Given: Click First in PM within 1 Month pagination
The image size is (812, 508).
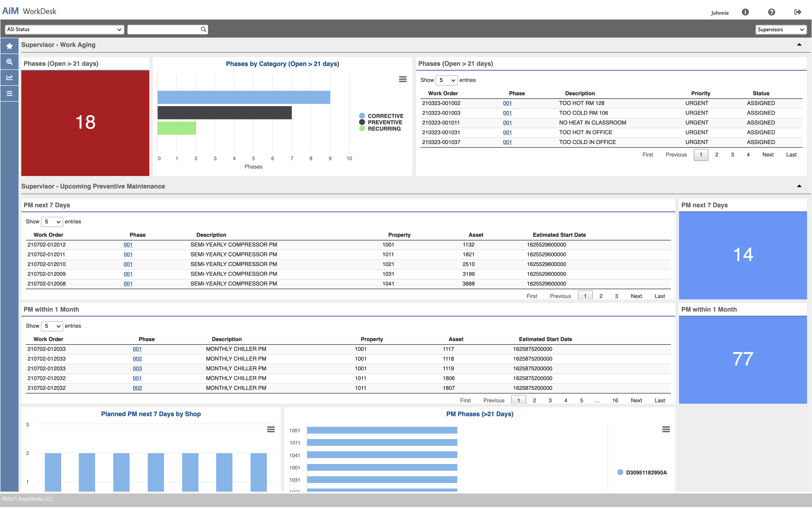Looking at the screenshot, I should pyautogui.click(x=465, y=400).
